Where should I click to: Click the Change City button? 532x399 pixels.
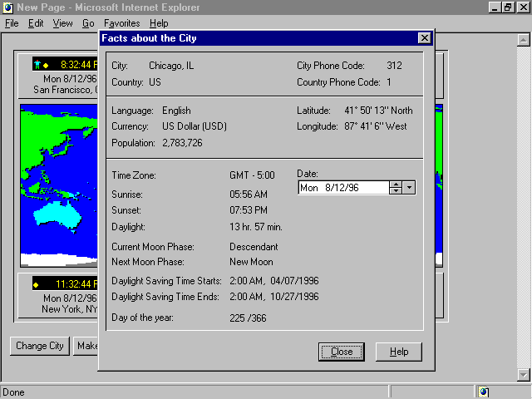click(x=40, y=346)
